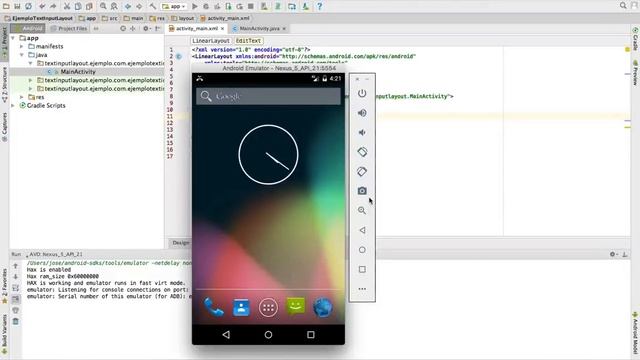Click the Open folder toolbar icon

point(6,6)
